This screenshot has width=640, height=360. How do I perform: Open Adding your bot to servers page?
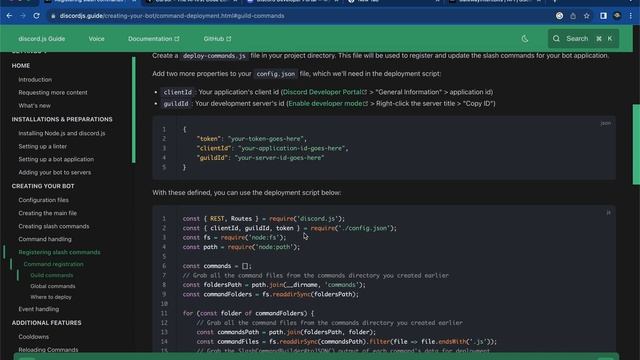pyautogui.click(x=55, y=173)
